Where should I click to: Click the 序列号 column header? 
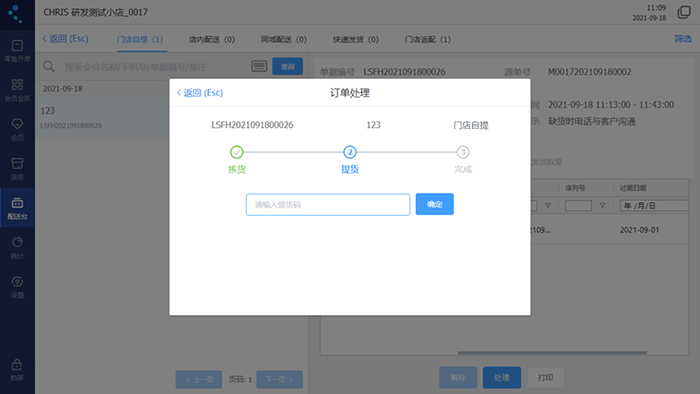pos(575,188)
